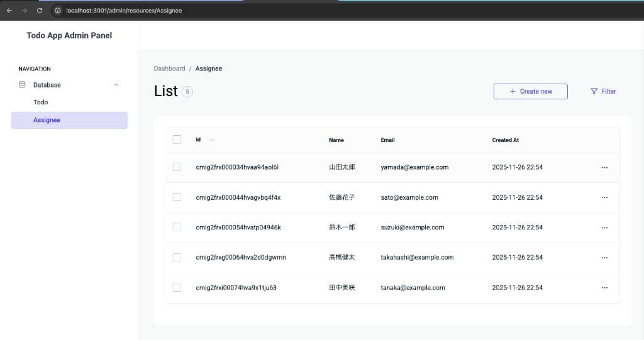Click the name 佐藤花子
This screenshot has height=340, width=644.
tap(341, 197)
